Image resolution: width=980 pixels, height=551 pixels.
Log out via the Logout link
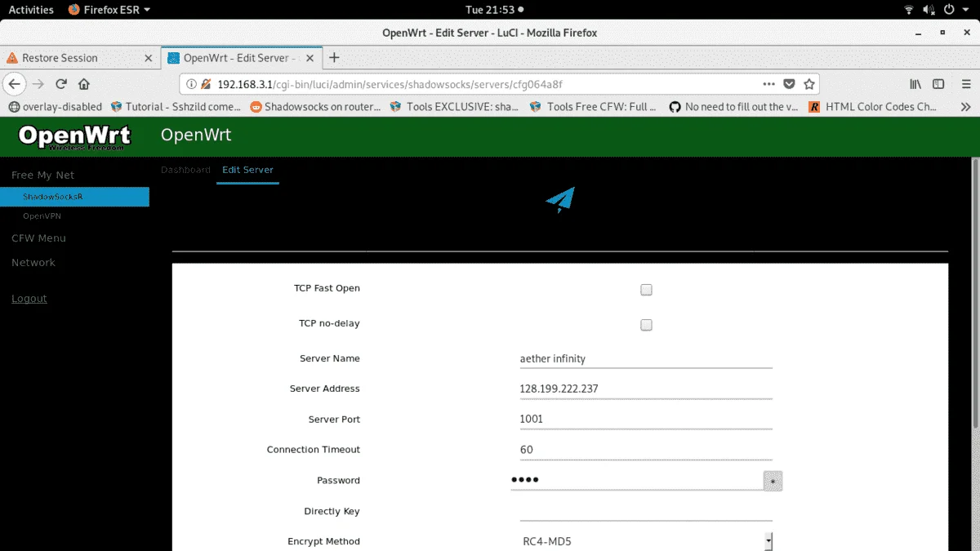point(29,299)
